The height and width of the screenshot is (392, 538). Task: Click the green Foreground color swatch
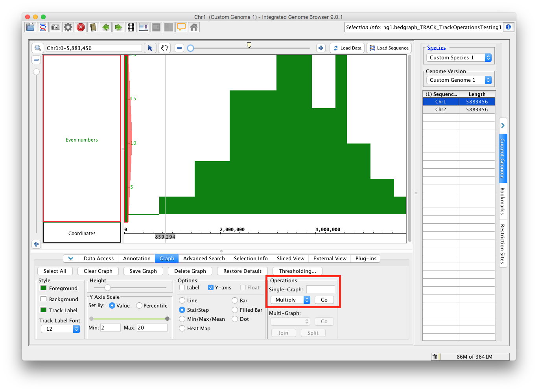point(44,288)
